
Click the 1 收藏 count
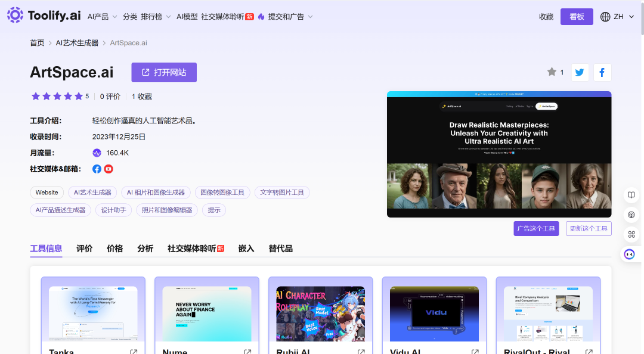click(x=142, y=97)
